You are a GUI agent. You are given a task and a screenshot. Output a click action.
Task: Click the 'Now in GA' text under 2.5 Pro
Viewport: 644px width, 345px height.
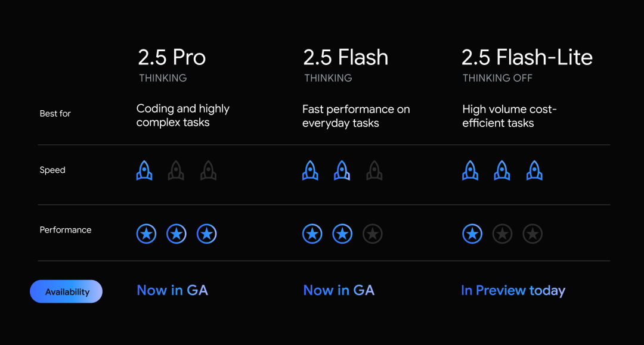[172, 290]
